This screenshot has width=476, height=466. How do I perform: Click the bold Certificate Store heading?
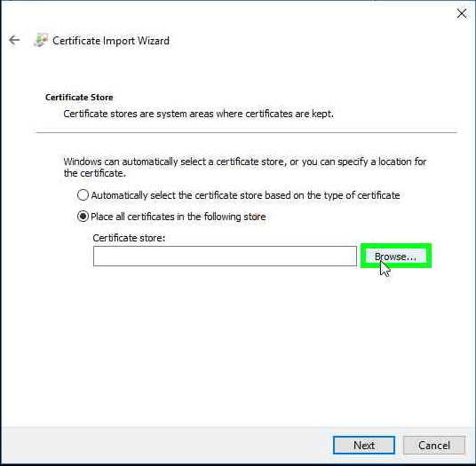pos(79,98)
